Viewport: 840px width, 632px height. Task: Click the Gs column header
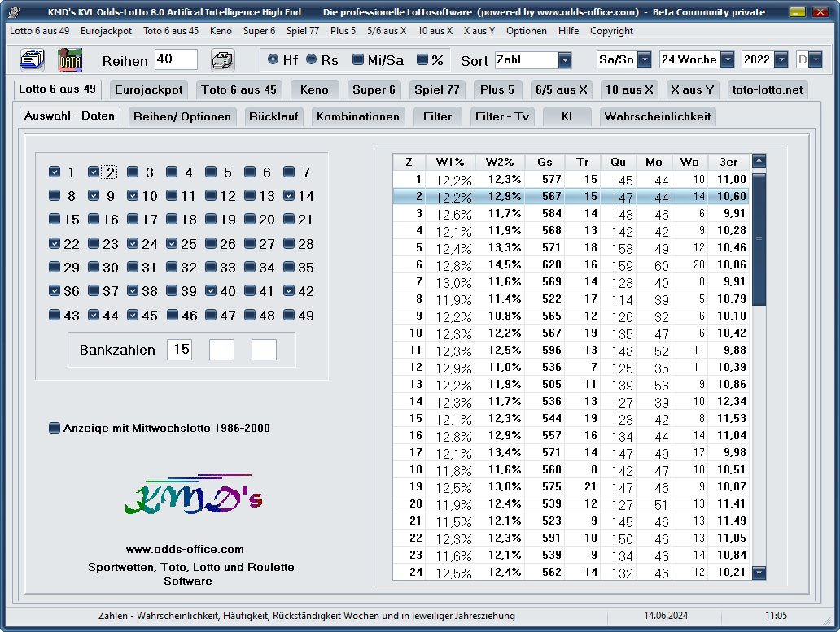pyautogui.click(x=545, y=162)
